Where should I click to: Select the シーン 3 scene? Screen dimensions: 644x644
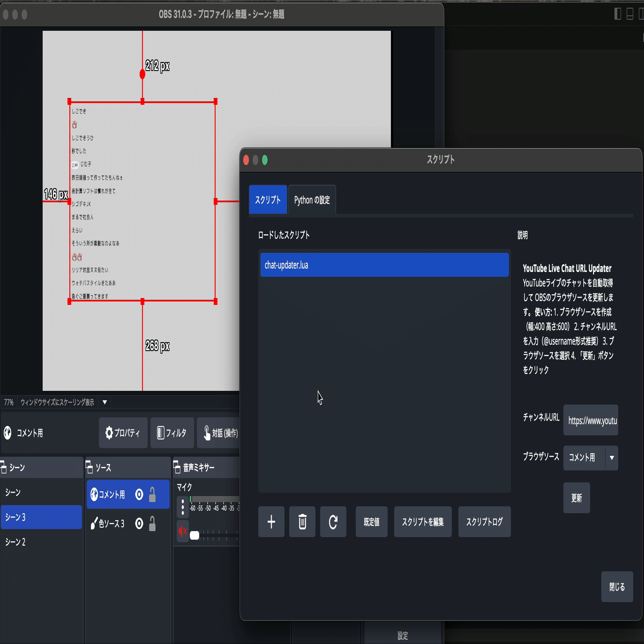[x=41, y=517]
